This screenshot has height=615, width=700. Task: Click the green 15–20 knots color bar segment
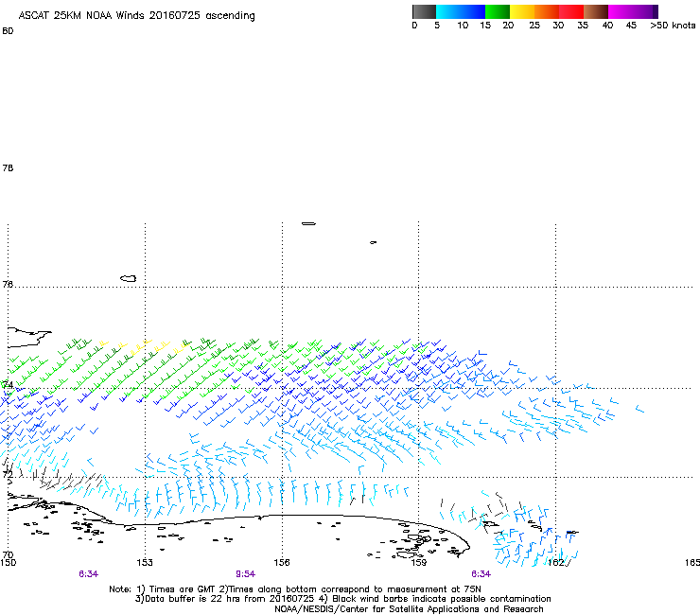(x=498, y=11)
